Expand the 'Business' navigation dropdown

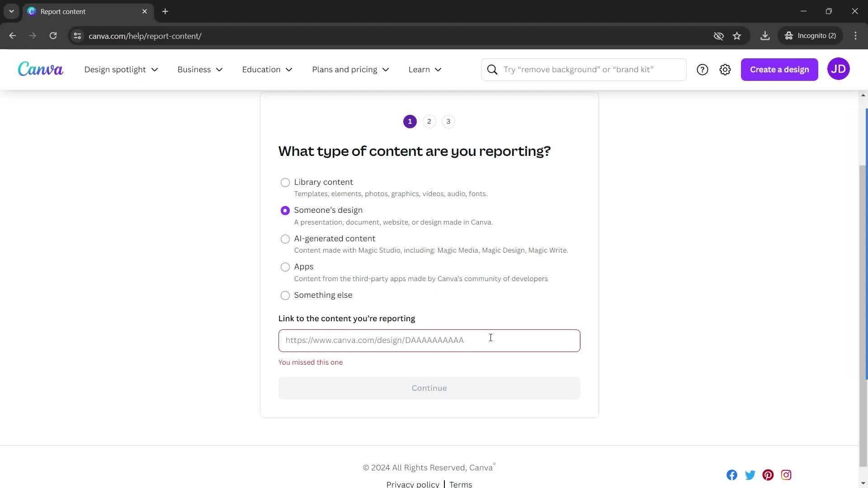tap(200, 70)
